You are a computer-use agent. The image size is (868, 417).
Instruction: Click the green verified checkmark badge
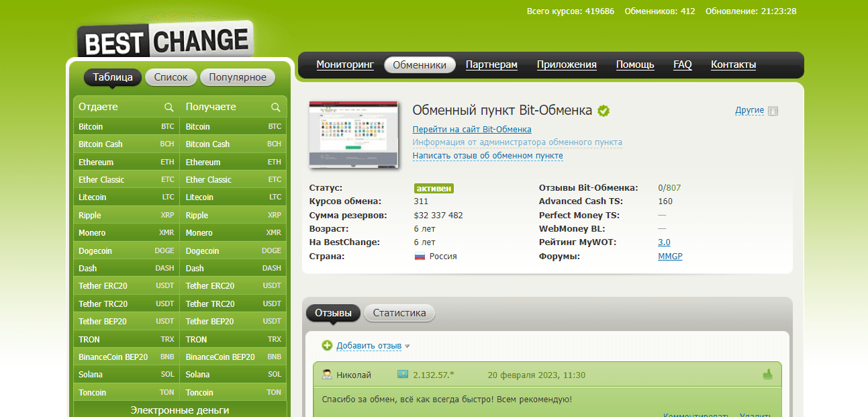[x=604, y=111]
